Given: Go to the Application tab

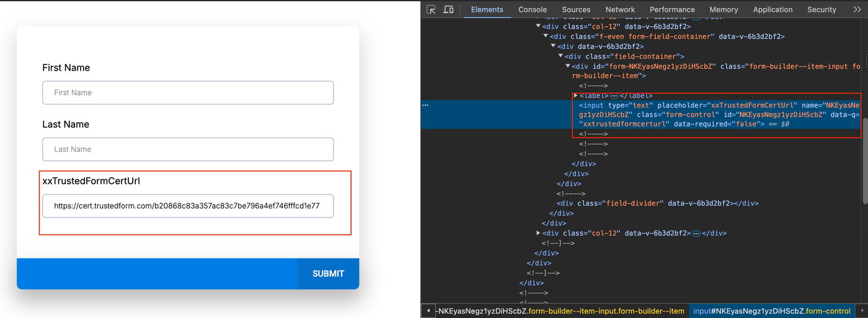Looking at the screenshot, I should (x=773, y=9).
